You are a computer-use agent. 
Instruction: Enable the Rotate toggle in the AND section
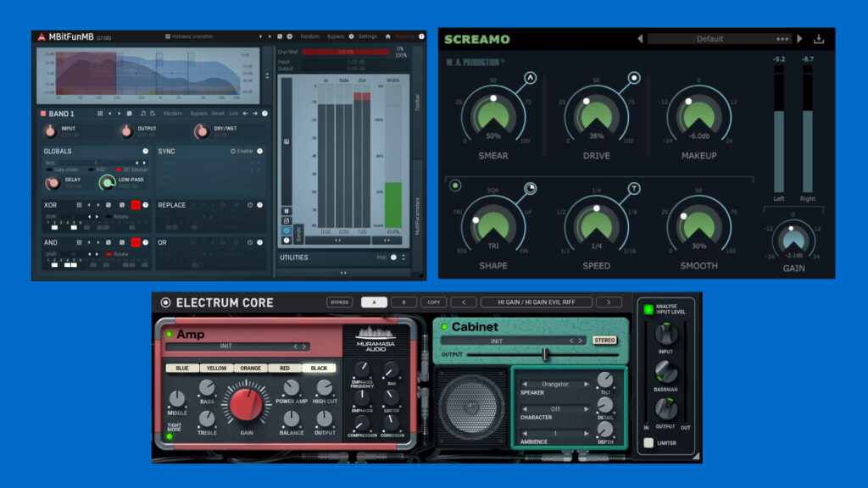pyautogui.click(x=108, y=254)
